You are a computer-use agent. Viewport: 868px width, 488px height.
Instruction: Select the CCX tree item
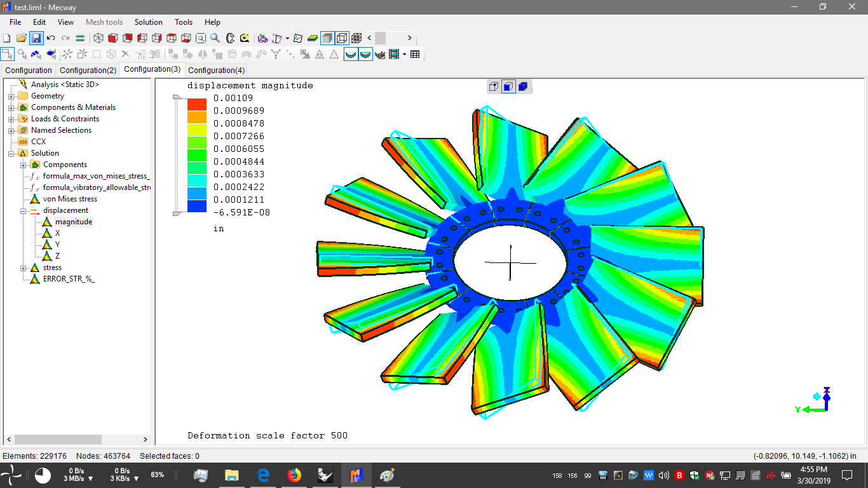coord(38,142)
